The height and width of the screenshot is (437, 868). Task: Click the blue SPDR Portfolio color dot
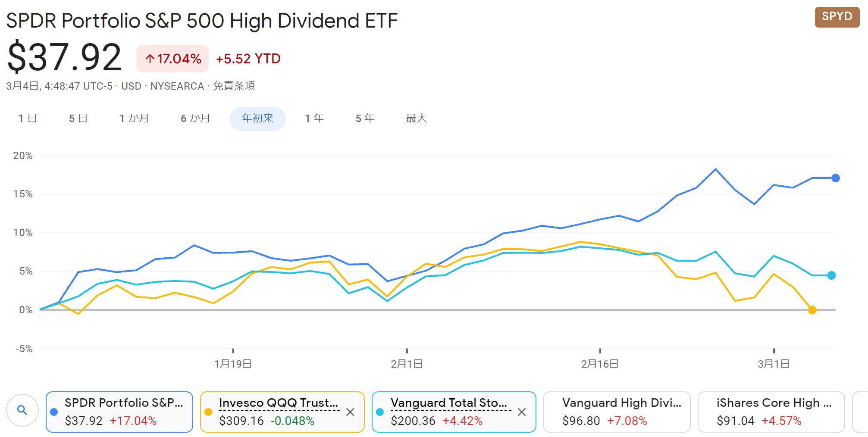tap(54, 412)
